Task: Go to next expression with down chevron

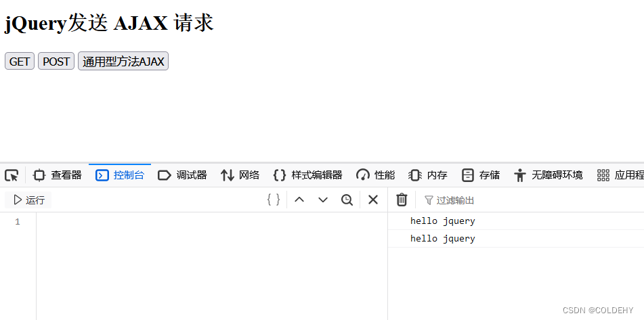Action: (323, 200)
